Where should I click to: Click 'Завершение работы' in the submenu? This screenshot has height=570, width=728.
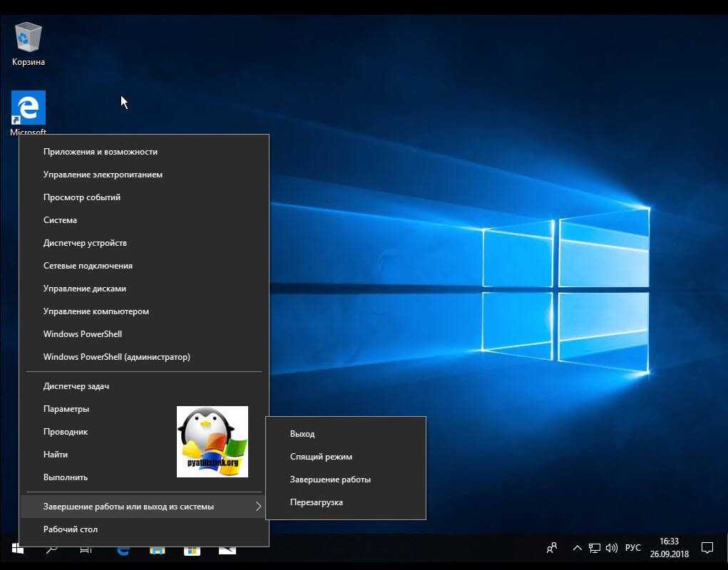tap(330, 480)
